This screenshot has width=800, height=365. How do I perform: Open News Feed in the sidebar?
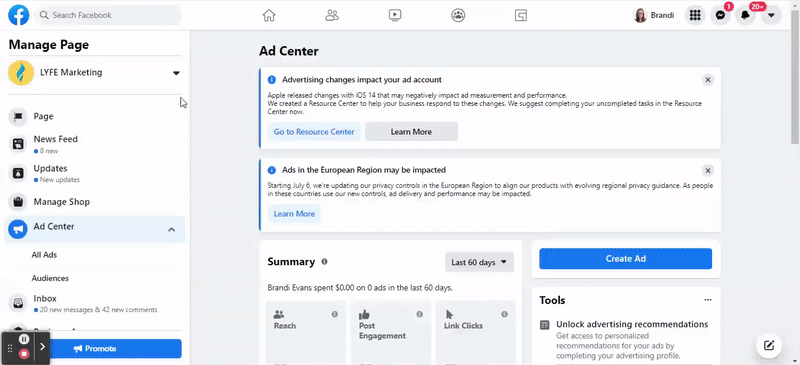[x=95, y=144]
